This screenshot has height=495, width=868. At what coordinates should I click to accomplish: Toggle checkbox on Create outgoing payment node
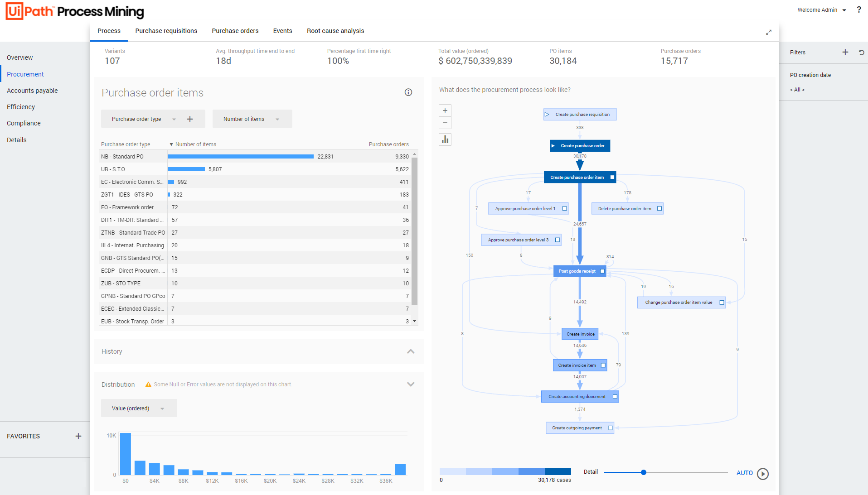(x=610, y=428)
